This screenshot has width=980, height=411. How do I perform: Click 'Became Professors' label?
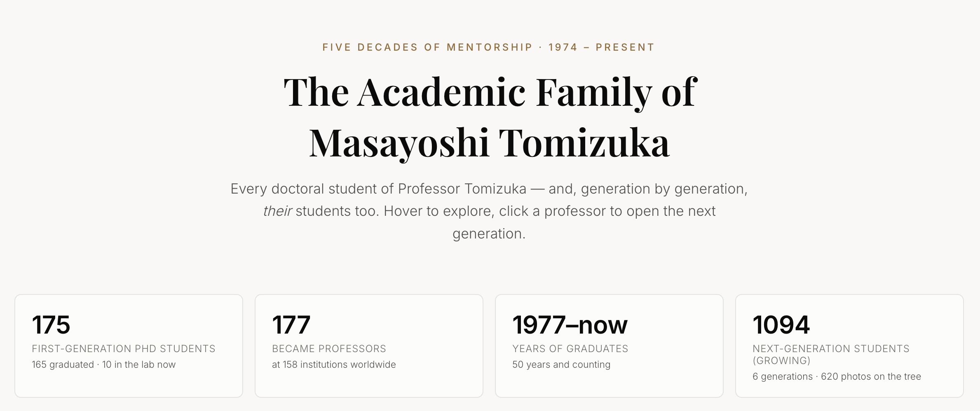click(329, 349)
